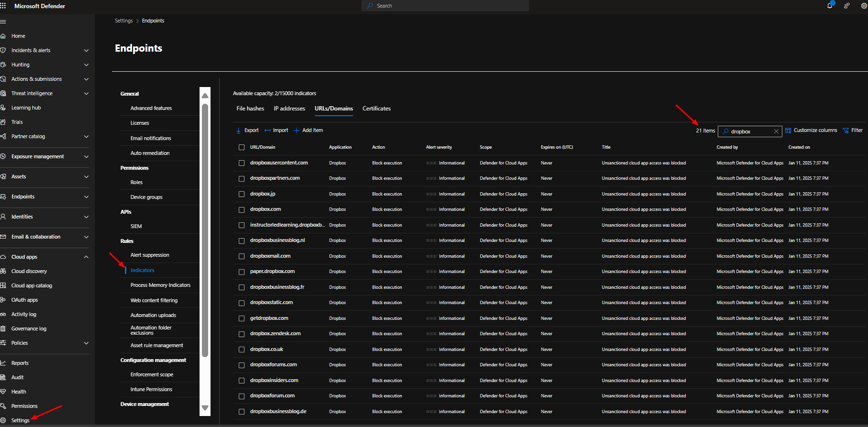Click the Import arrow icon
868x427 pixels.
267,131
